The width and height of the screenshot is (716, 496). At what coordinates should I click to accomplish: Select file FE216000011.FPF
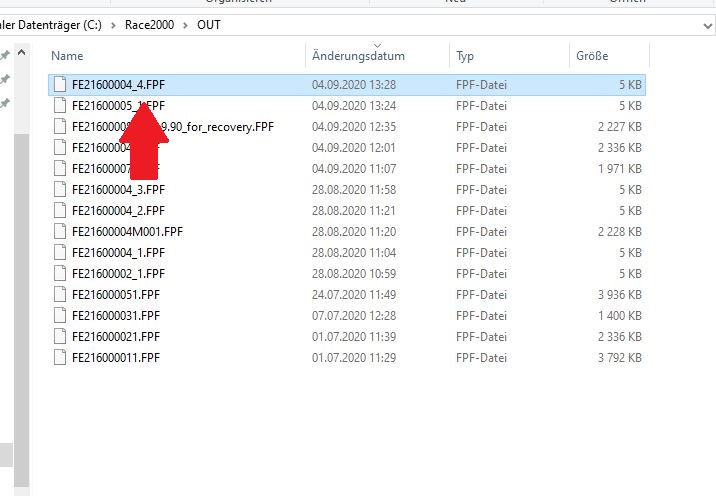[347, 358]
